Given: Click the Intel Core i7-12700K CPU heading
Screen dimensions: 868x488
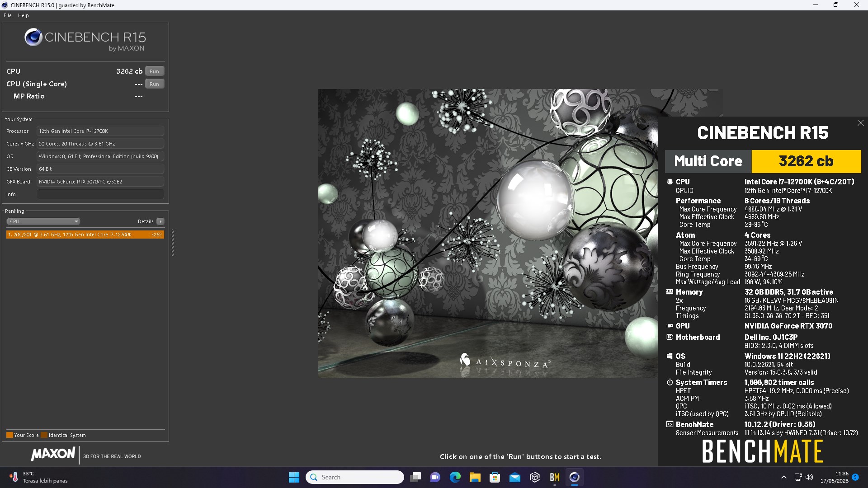Looking at the screenshot, I should (799, 182).
